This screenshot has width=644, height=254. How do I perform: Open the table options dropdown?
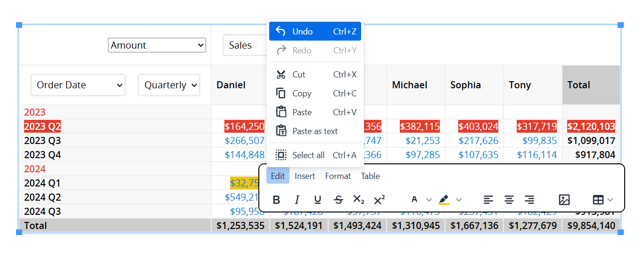pyautogui.click(x=603, y=200)
